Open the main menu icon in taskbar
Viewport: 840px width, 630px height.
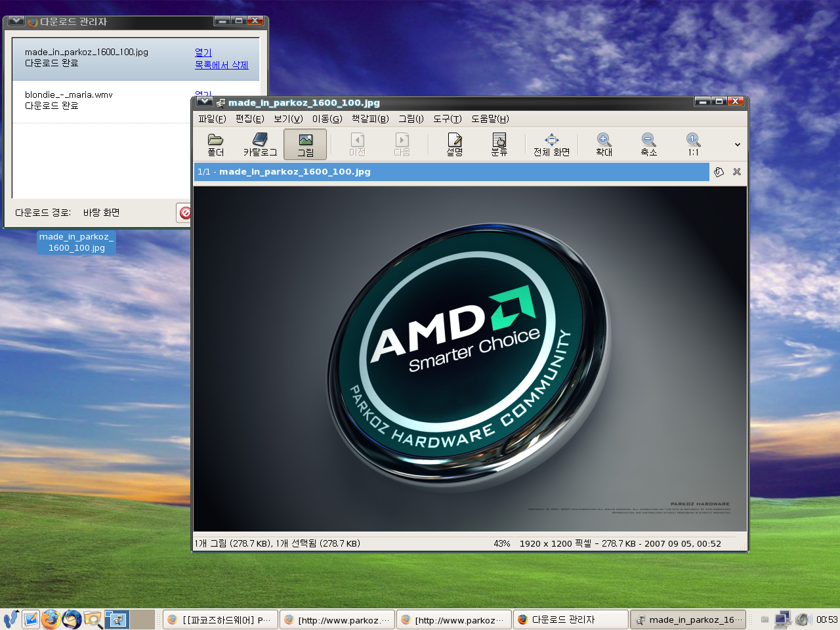pos(10,619)
